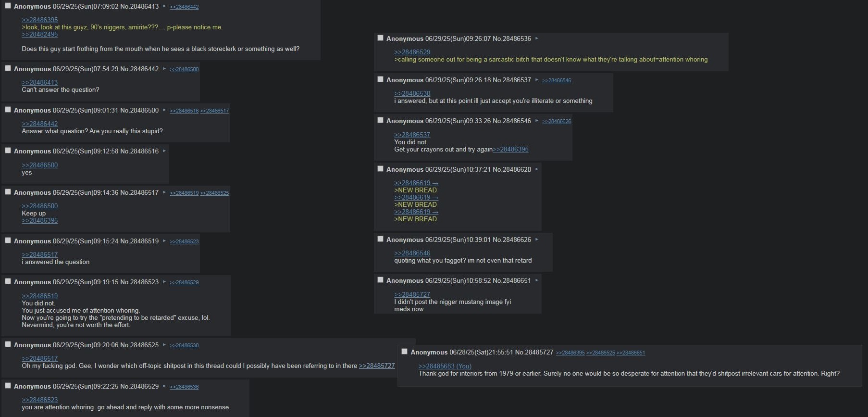
Task: Open the menu arrow on post No.28486537
Action: (x=537, y=80)
